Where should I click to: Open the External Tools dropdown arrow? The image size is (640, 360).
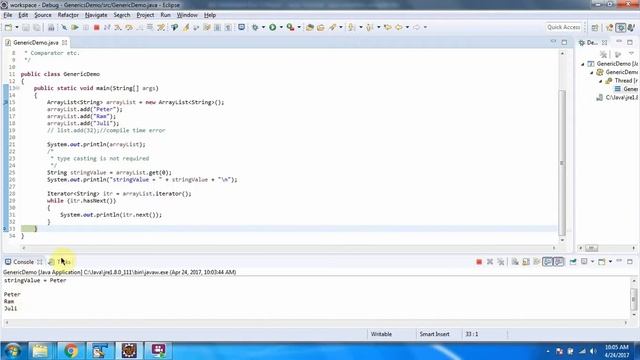pos(299,27)
